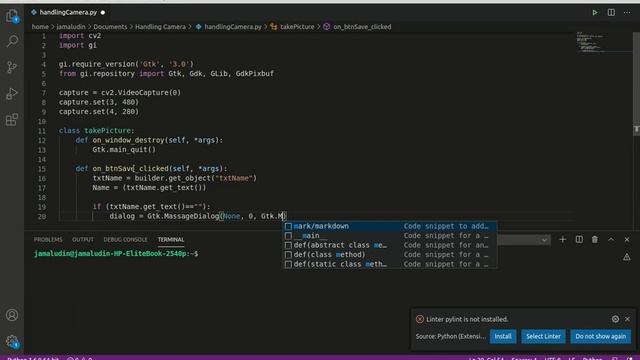This screenshot has width=640, height=360.
Task: Click 'Name = (txtName.get_text())' line
Action: pos(149,188)
